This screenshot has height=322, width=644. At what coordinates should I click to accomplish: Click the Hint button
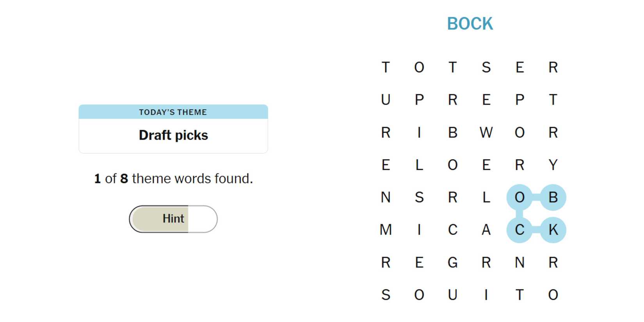pos(173,219)
